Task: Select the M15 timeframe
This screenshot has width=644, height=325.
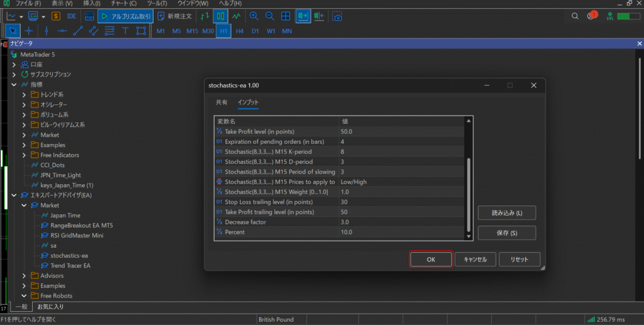Action: 192,31
